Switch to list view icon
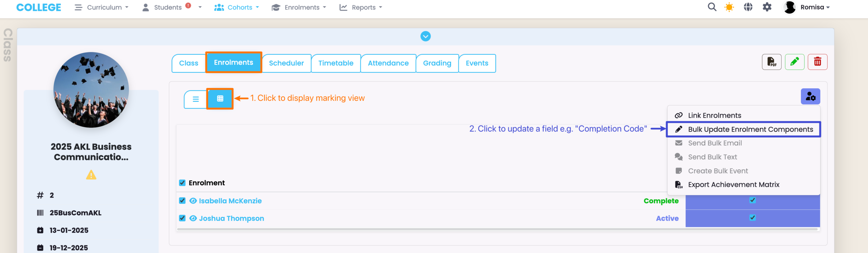This screenshot has height=253, width=868. [x=196, y=99]
